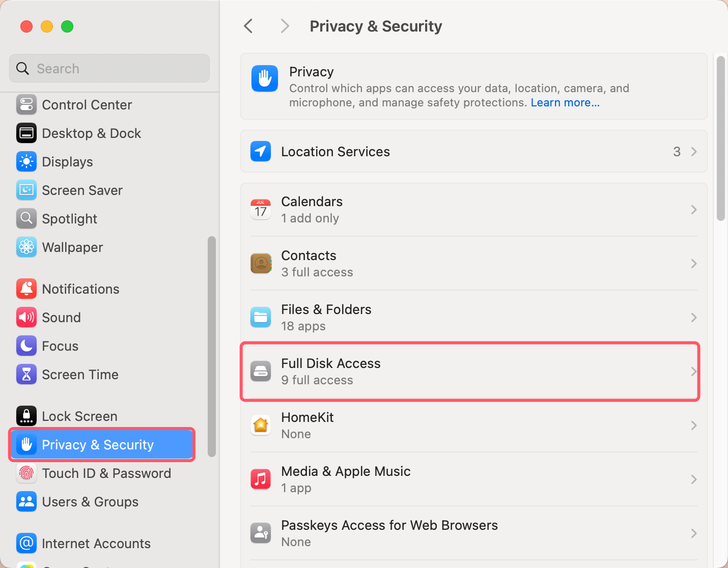Expand the Files & Folders section

coord(694,317)
